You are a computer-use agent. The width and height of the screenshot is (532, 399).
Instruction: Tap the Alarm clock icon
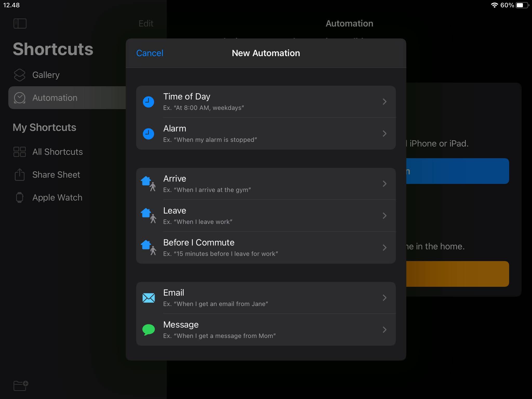pos(149,134)
